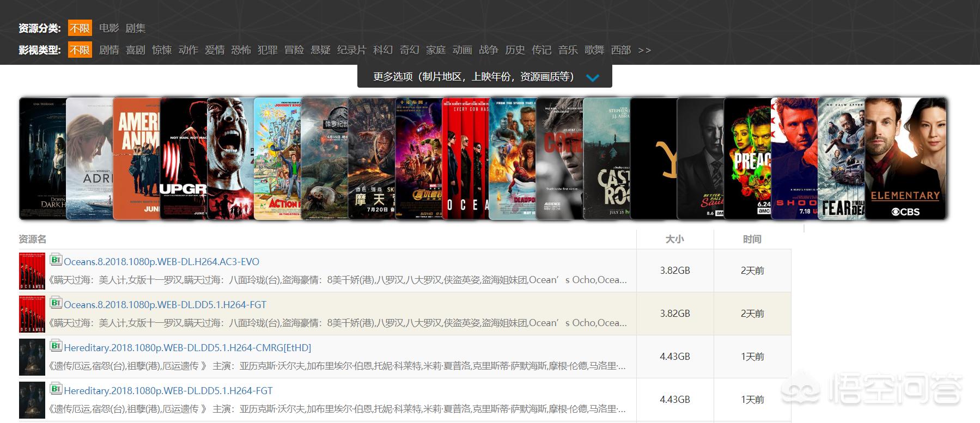The width and height of the screenshot is (980, 423).
Task: Choose the 纪录片 genre
Action: tap(352, 50)
